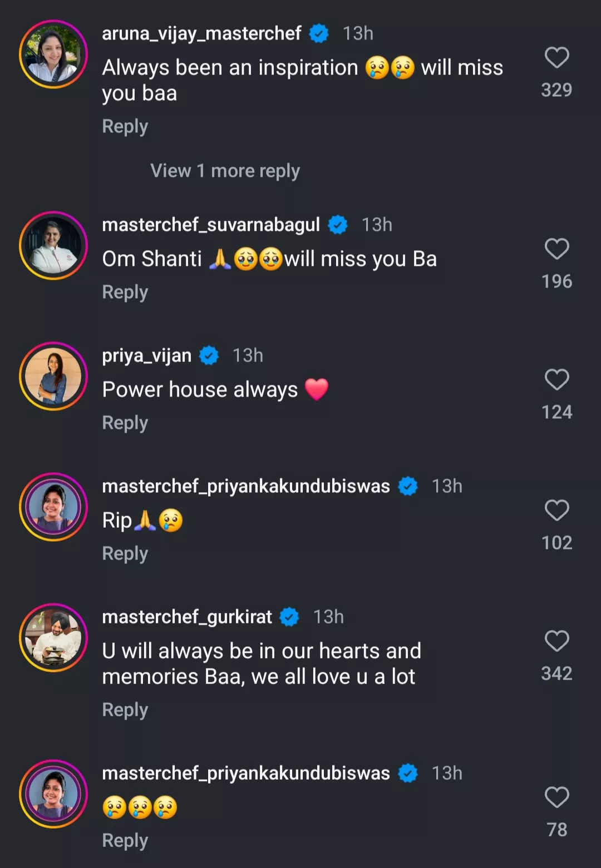Viewport: 601px width, 868px height.
Task: Reply to the crying emojis comment
Action: 125,840
